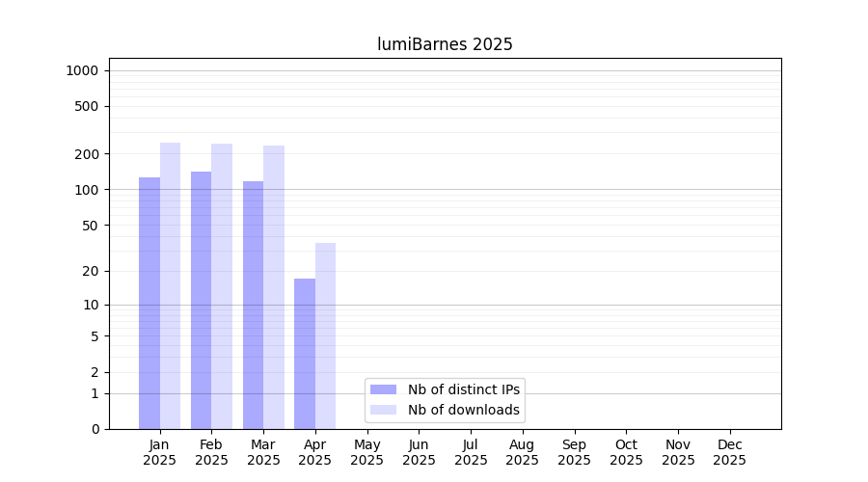
Task: Click the chart title lumiBarnes 2025
Action: [445, 44]
